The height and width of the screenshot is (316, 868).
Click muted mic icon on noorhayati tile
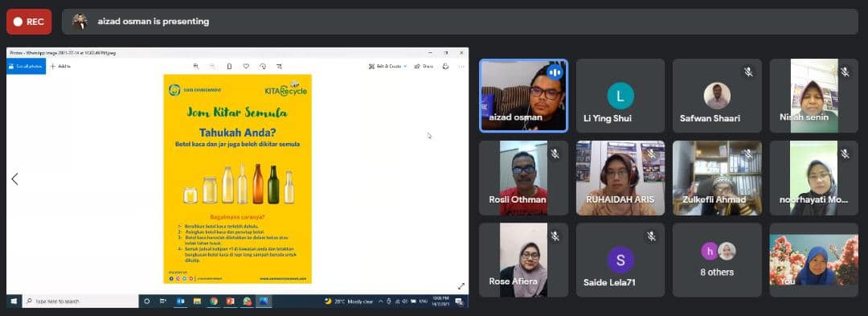845,154
